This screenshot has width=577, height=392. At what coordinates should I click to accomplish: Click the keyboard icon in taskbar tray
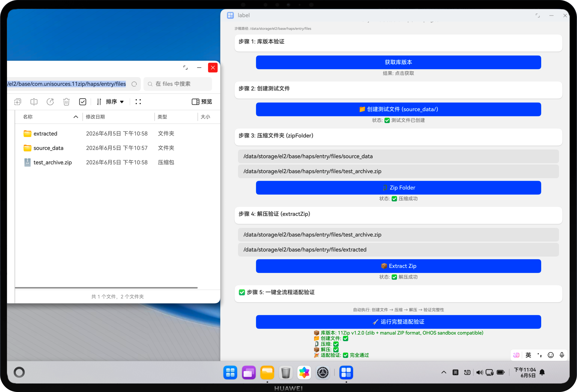[467, 372]
